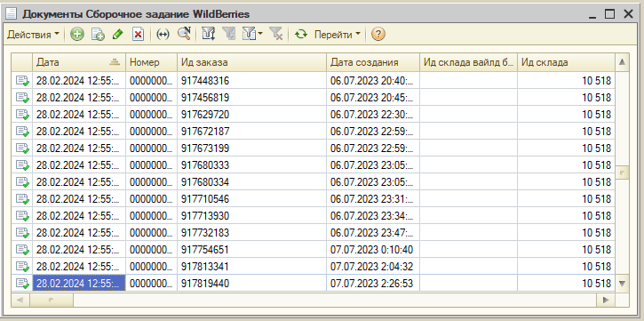The width and height of the screenshot is (644, 321).
Task: Click the filter by current value icon
Action: [229, 35]
